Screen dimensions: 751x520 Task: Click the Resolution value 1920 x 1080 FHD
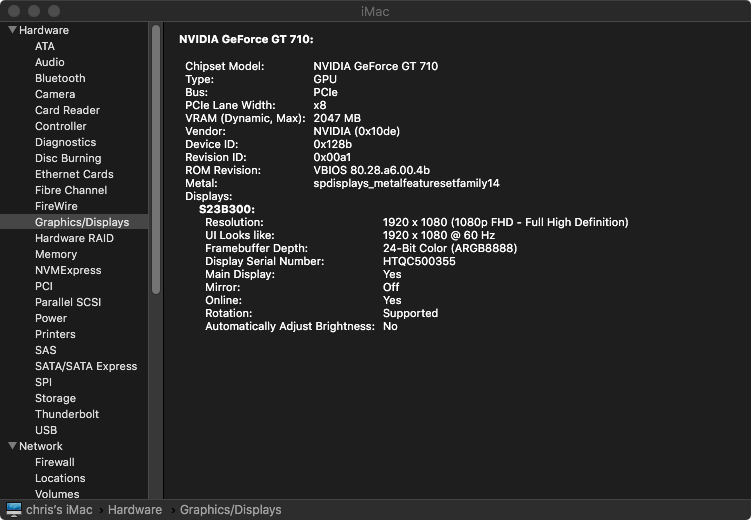pos(505,222)
